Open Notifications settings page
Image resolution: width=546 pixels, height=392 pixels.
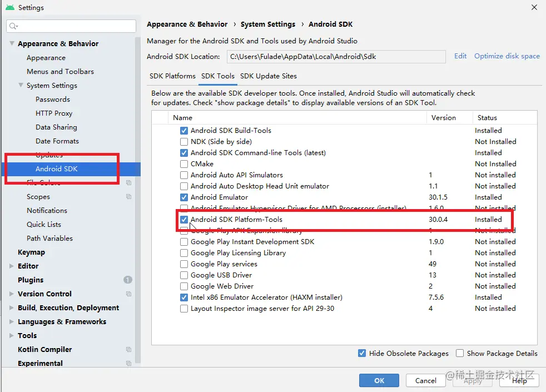47,211
